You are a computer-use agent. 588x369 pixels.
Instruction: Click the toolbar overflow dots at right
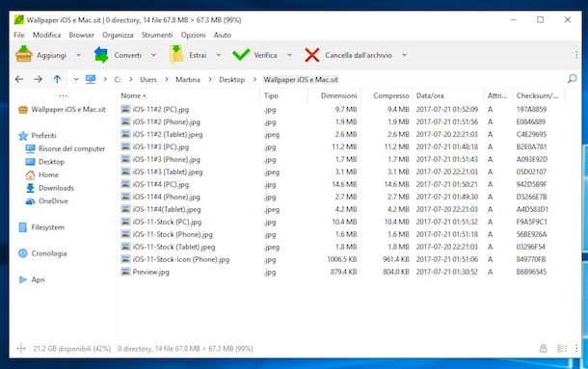tap(576, 55)
